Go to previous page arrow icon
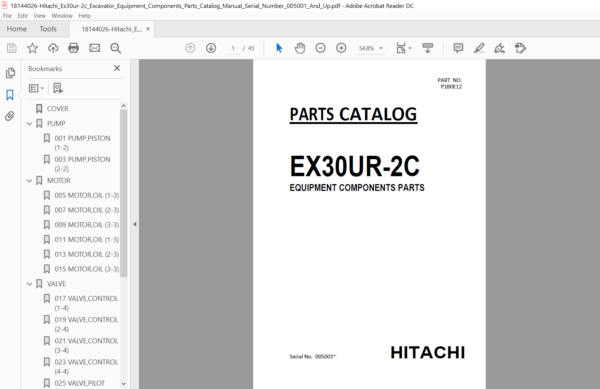This screenshot has height=389, width=600. [190, 48]
